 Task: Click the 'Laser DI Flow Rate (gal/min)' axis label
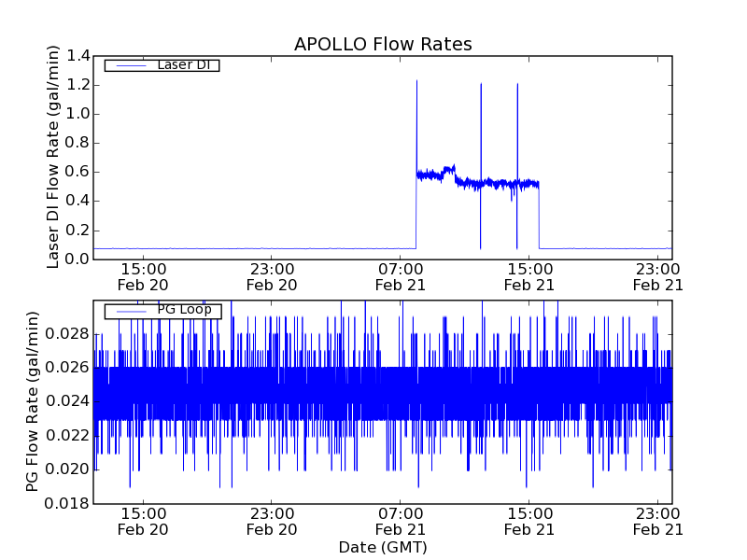(x=53, y=157)
